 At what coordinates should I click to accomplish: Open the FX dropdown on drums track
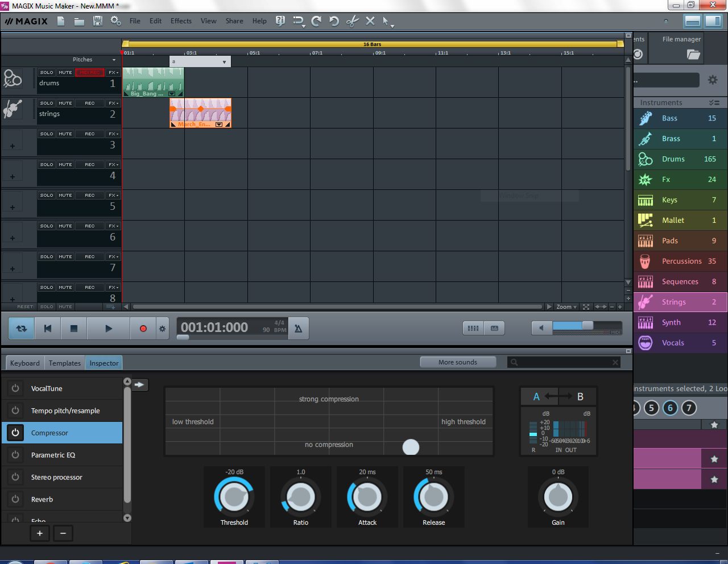click(x=114, y=73)
